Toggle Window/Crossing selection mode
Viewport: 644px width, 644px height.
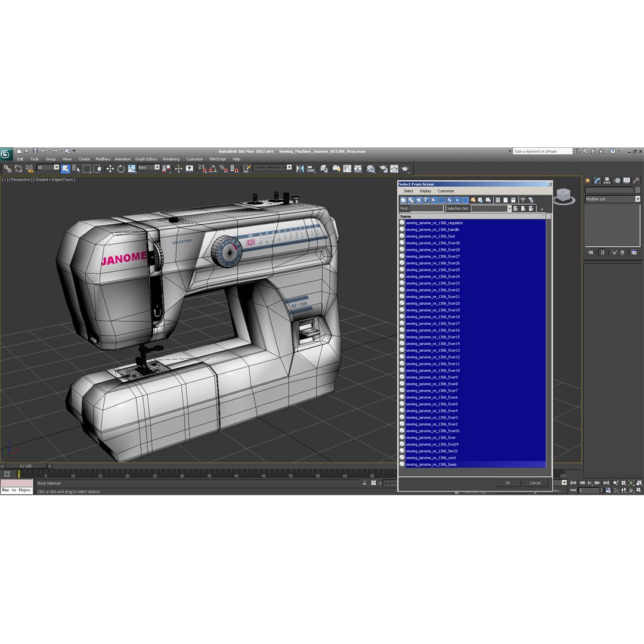pyautogui.click(x=97, y=168)
